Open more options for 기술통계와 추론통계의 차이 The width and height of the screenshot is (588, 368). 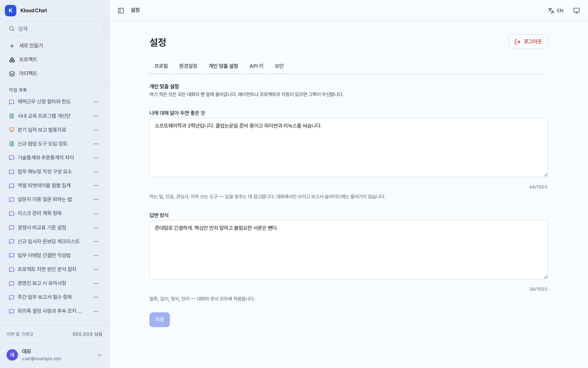(96, 158)
